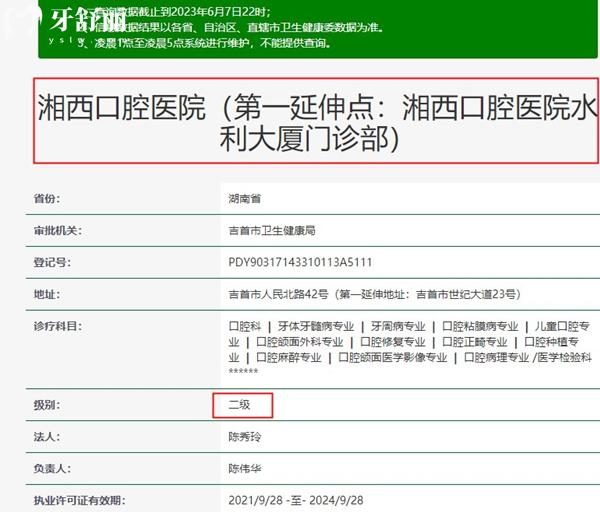
Task: Click legal person name 陈秀玲
Action: pyautogui.click(x=245, y=437)
